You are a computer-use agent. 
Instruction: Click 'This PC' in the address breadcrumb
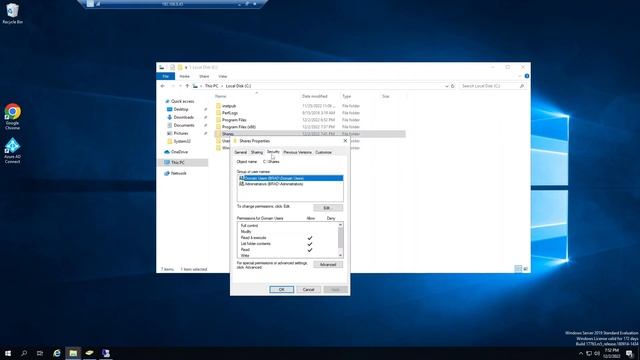(x=211, y=86)
